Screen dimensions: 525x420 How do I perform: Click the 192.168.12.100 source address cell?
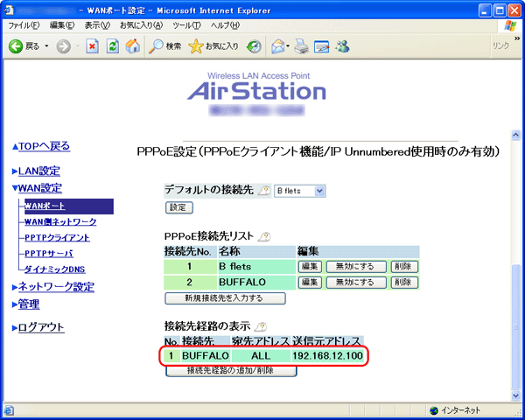click(328, 356)
